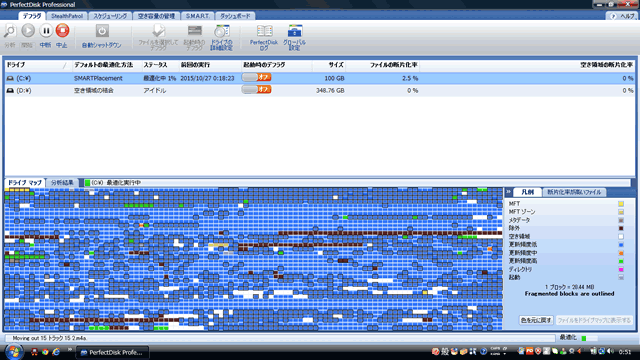Open the PerfectDisk log icon
640x360 pixels.
[x=264, y=31]
